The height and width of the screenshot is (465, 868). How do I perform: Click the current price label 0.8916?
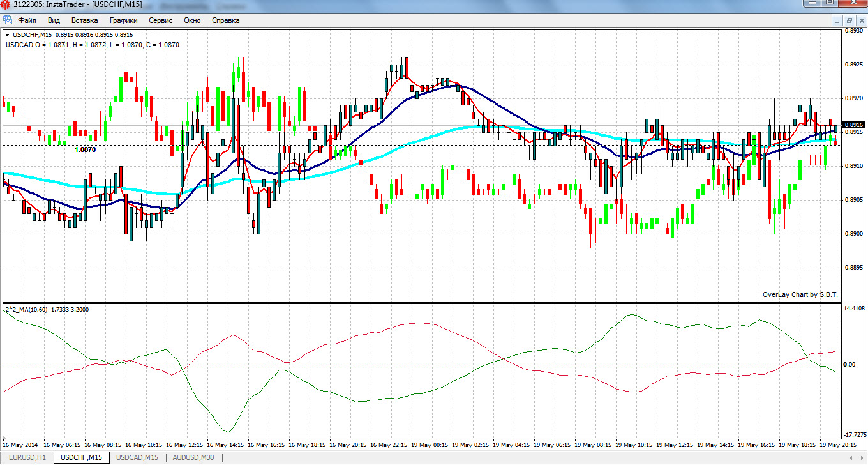(x=854, y=125)
